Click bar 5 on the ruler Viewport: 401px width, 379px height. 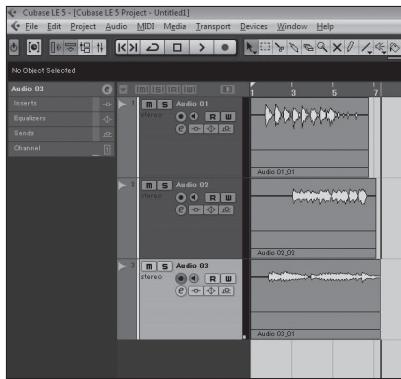(x=334, y=92)
